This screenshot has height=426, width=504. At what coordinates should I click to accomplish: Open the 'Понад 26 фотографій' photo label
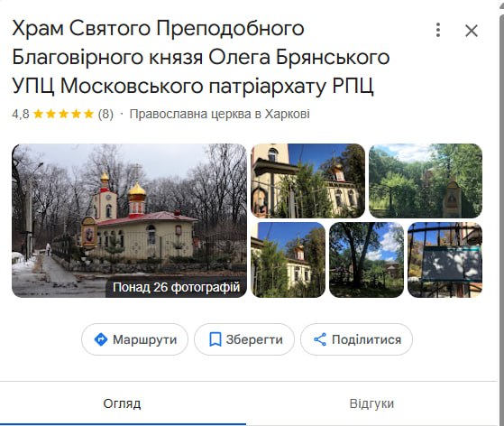[176, 287]
